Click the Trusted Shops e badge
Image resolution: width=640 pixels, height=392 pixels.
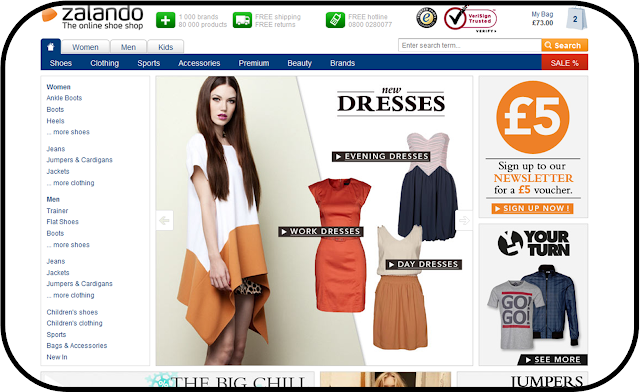[x=427, y=18]
